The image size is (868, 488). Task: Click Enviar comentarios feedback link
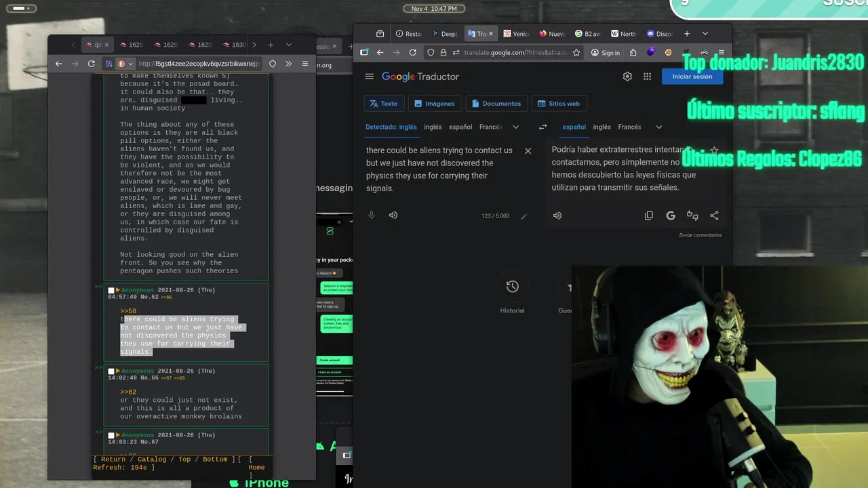tap(701, 235)
